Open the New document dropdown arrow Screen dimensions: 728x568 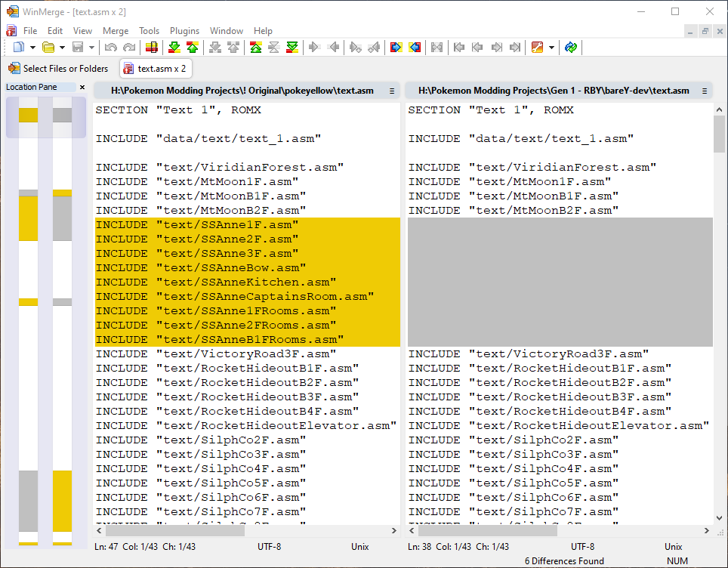32,48
